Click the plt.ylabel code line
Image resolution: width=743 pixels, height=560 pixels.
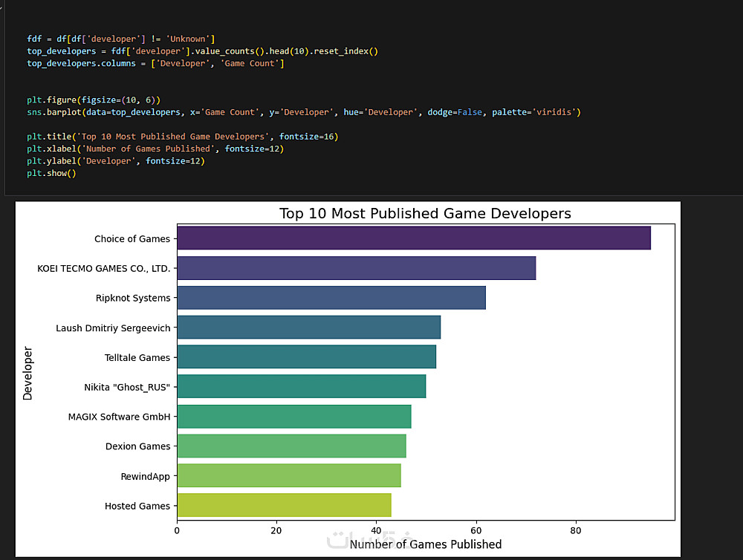(x=116, y=161)
